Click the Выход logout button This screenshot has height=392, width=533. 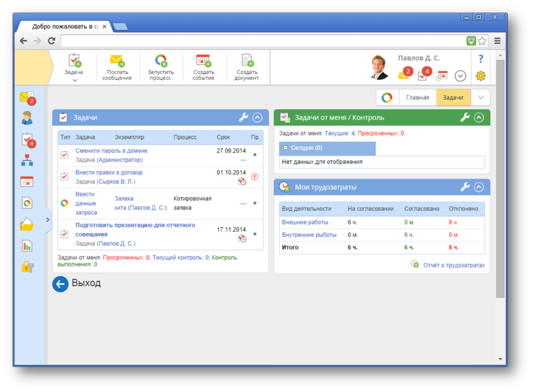coord(77,284)
